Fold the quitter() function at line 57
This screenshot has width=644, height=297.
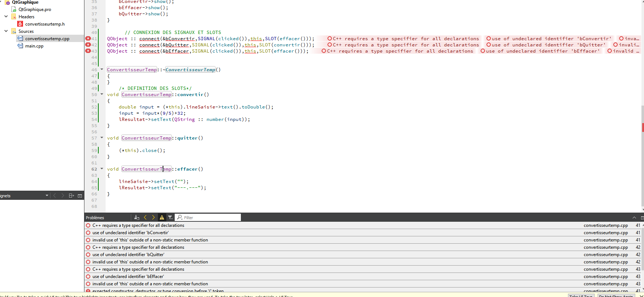(102, 137)
